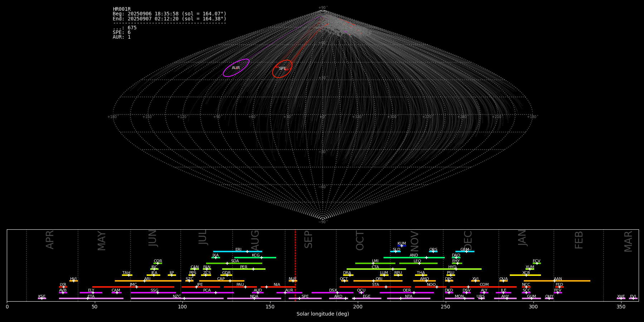Click the pink EVI shower bar
Viewport: 644px width, 322px height.
(633, 298)
